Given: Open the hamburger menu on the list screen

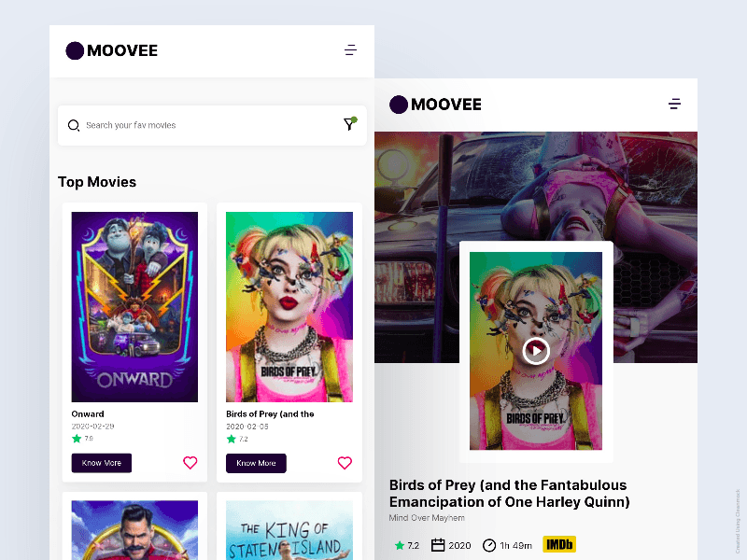Looking at the screenshot, I should click(350, 50).
